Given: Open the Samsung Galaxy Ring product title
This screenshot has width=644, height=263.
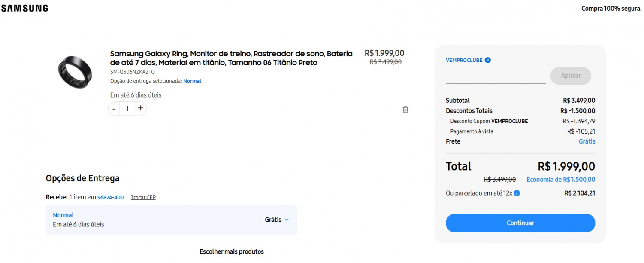Looking at the screenshot, I should 231,58.
